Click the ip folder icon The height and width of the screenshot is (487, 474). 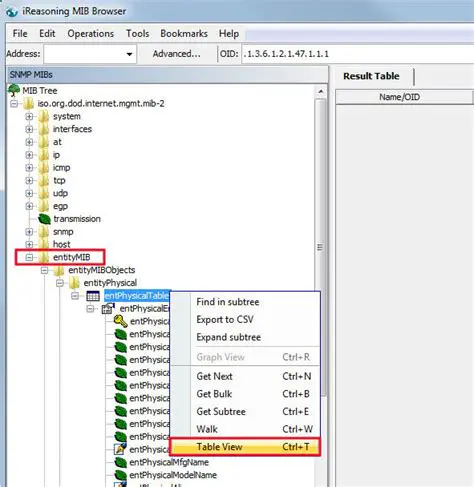tap(43, 155)
